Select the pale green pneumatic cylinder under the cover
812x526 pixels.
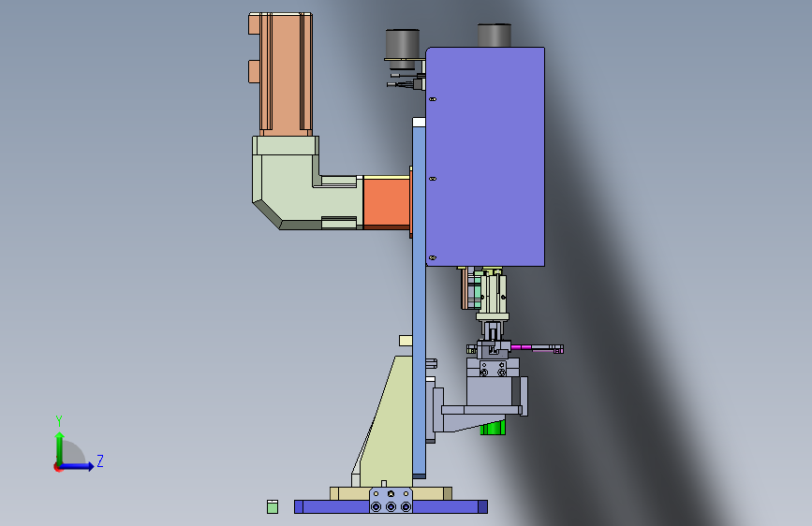tap(492, 295)
